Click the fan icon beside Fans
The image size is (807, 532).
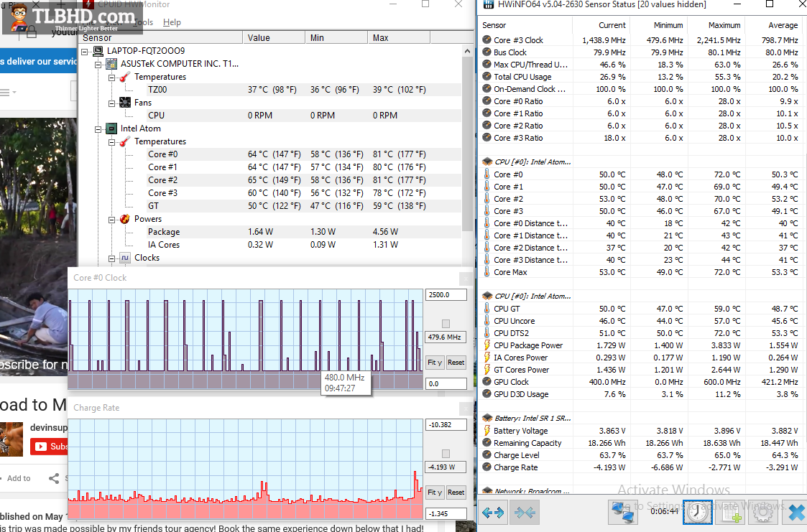(125, 102)
